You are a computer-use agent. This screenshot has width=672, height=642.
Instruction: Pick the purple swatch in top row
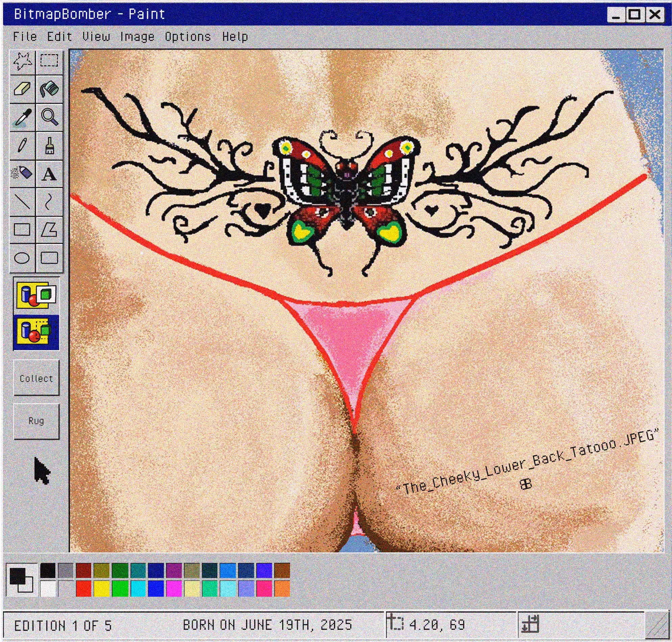click(174, 571)
